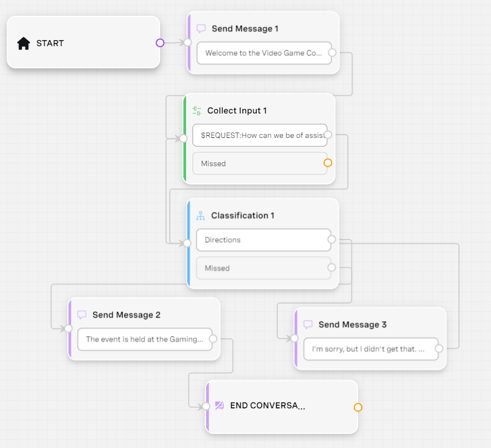
Task: Click the orange output port on END CONVERSATION
Action: pos(358,407)
